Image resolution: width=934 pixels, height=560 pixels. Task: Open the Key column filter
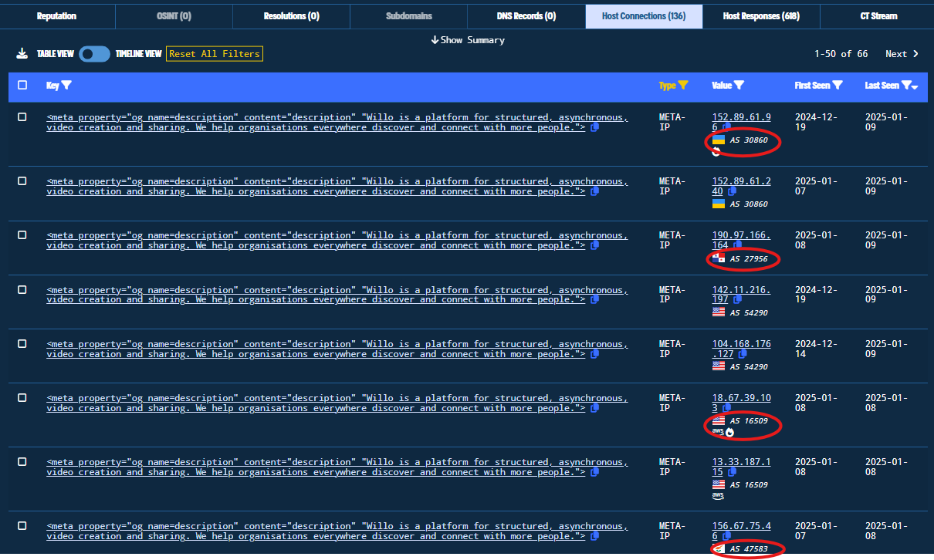(66, 86)
